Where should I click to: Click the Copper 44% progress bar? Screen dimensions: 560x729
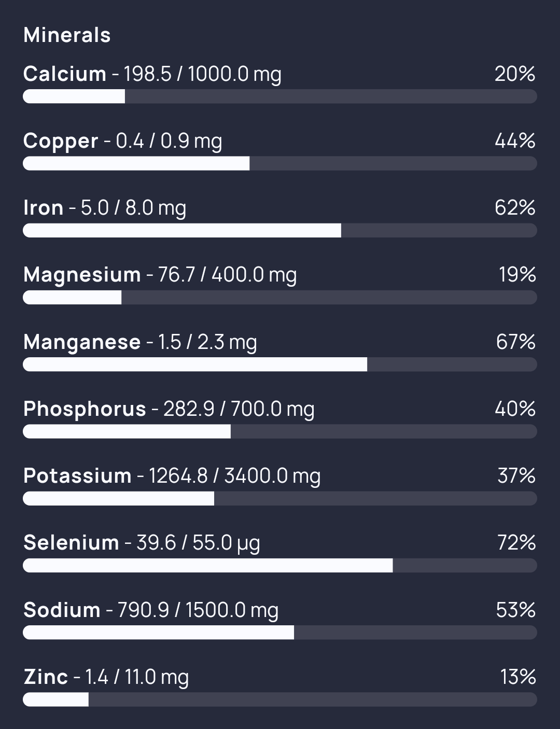[x=280, y=163]
